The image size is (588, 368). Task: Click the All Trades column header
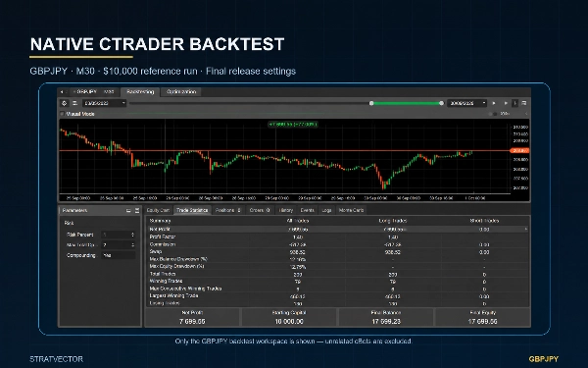(x=298, y=221)
